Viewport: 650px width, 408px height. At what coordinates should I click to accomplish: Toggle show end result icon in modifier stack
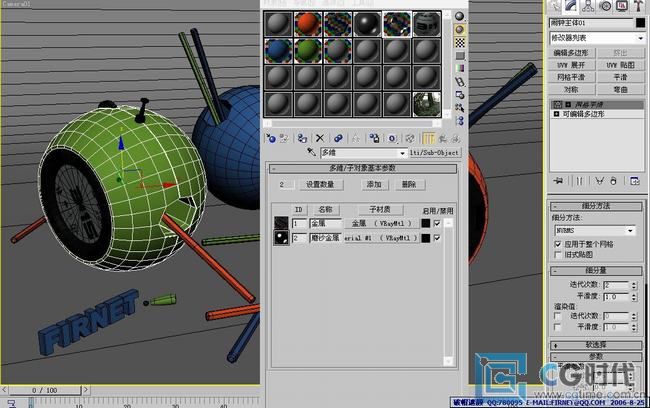579,181
